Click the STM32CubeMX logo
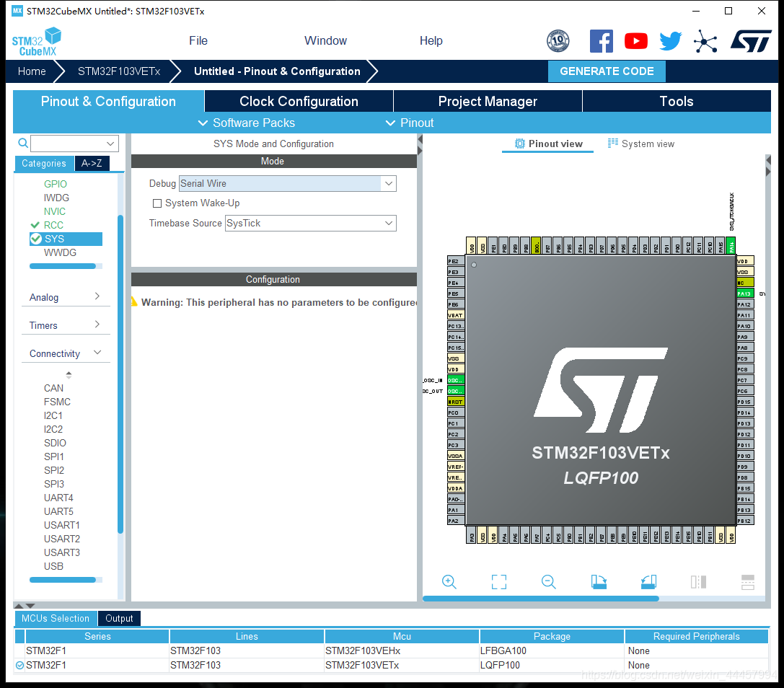784x688 pixels. 37,42
